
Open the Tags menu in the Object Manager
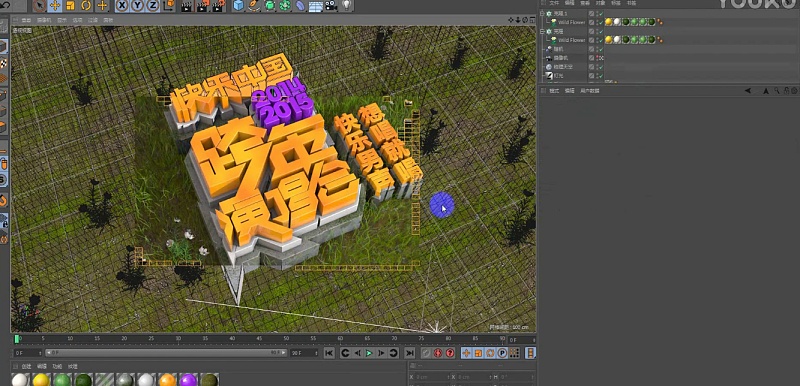click(616, 3)
